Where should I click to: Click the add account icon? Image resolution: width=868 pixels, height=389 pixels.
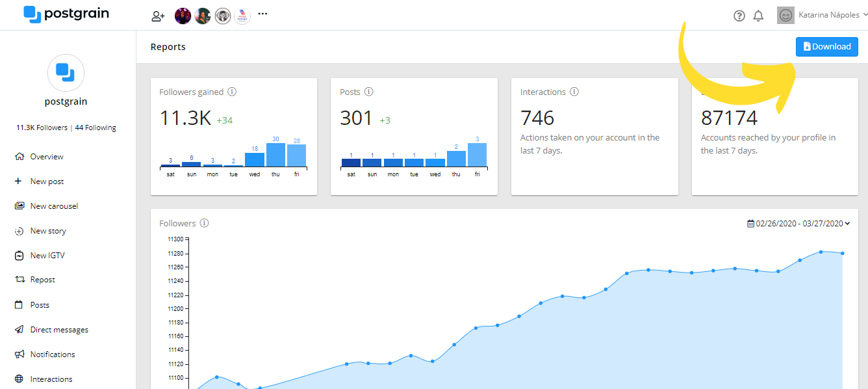coord(158,16)
